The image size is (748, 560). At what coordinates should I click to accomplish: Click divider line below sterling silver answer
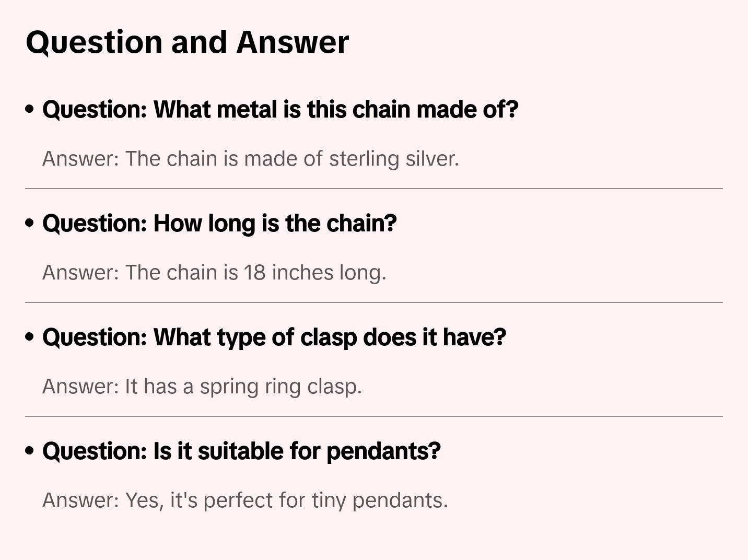coord(374,189)
